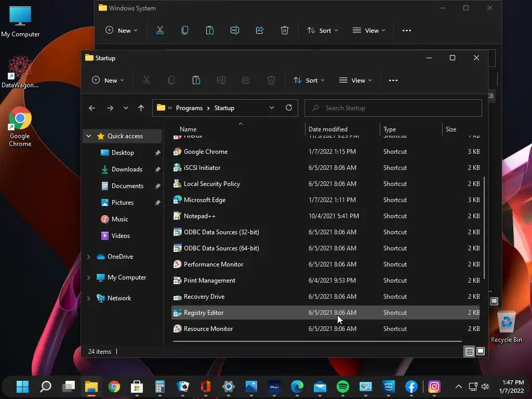
Task: Select Google Chrome desktop shortcut
Action: point(20,127)
